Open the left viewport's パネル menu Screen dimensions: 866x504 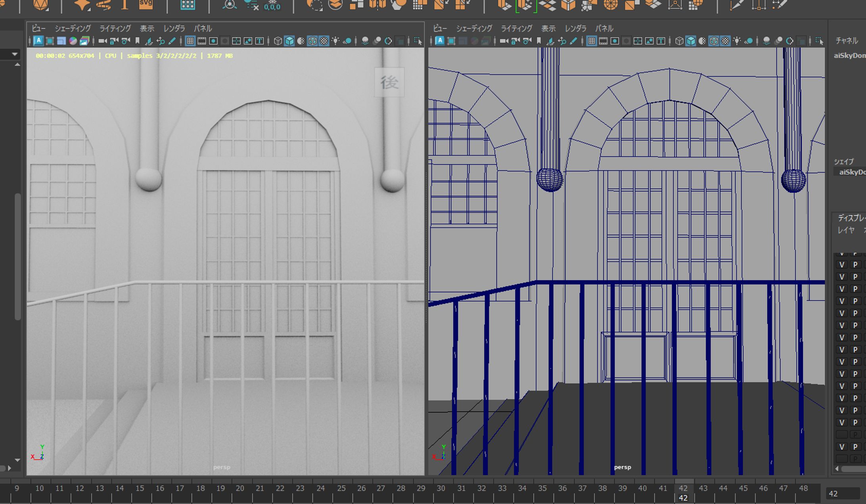pos(203,29)
